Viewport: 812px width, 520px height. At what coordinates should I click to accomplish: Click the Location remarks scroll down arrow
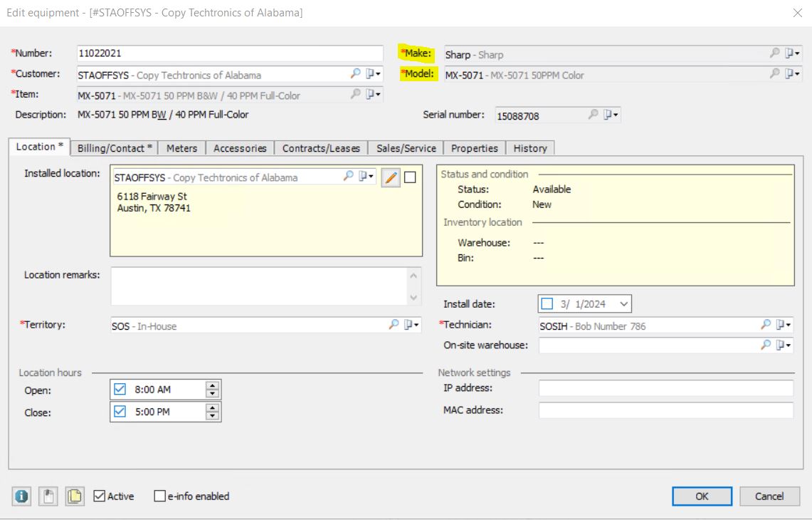[x=413, y=297]
